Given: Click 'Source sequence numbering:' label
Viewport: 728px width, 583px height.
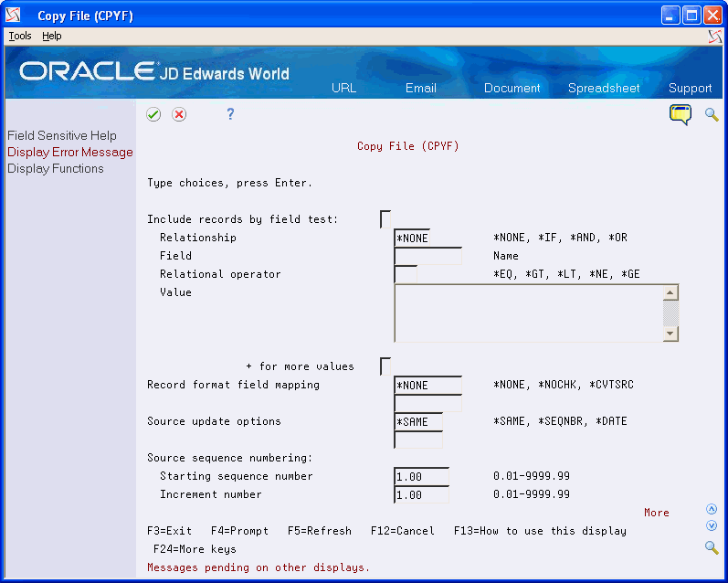Looking at the screenshot, I should (x=230, y=458).
